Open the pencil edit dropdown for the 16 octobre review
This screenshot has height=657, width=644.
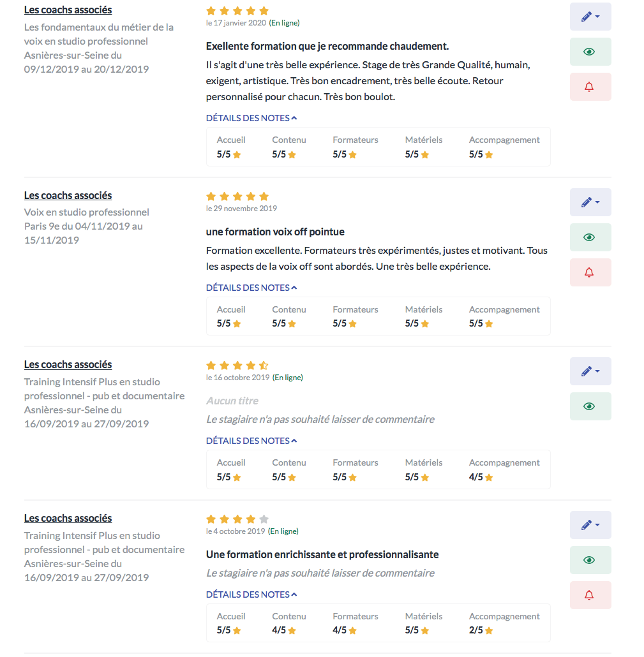590,371
